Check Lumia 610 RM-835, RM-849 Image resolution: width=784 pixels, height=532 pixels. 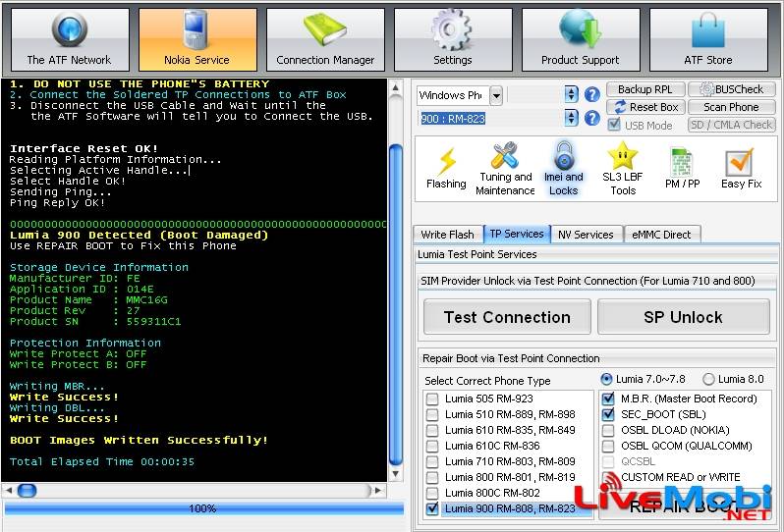[x=432, y=431]
